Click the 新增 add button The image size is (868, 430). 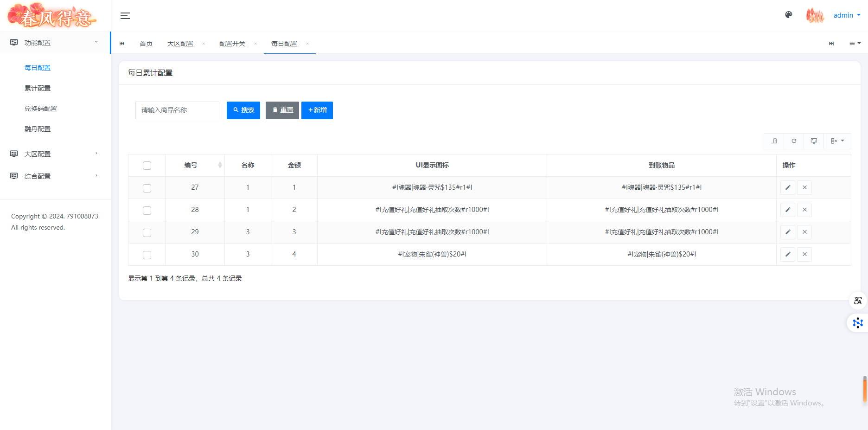click(x=317, y=110)
